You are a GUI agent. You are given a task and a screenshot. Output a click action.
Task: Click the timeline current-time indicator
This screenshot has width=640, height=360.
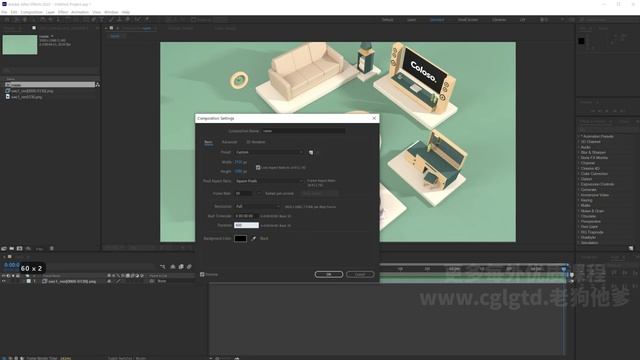click(x=564, y=269)
